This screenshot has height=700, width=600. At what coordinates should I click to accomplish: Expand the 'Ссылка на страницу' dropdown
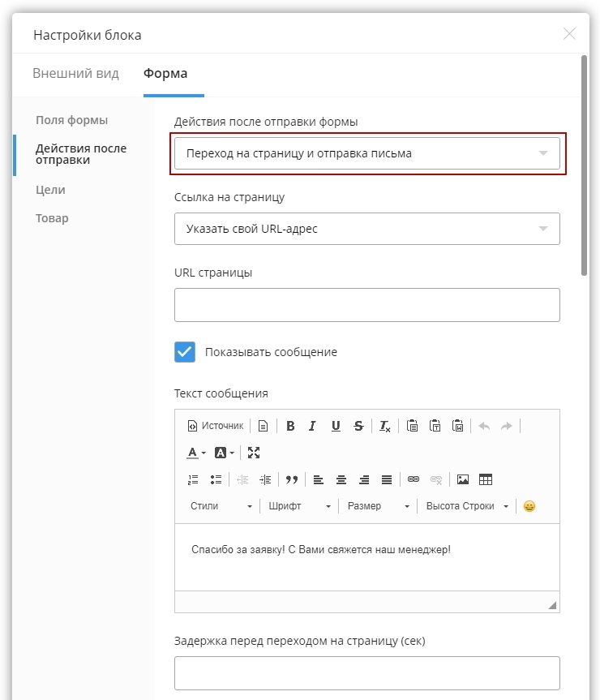366,229
